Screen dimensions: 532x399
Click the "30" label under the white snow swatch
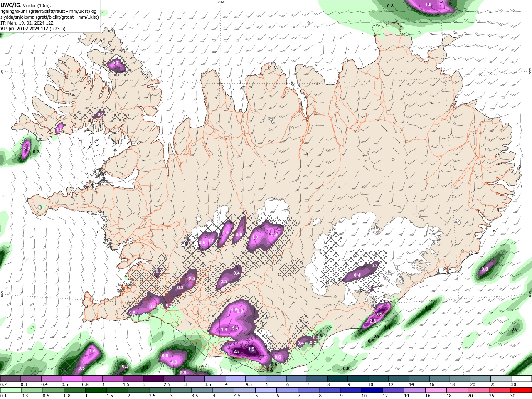point(514,384)
